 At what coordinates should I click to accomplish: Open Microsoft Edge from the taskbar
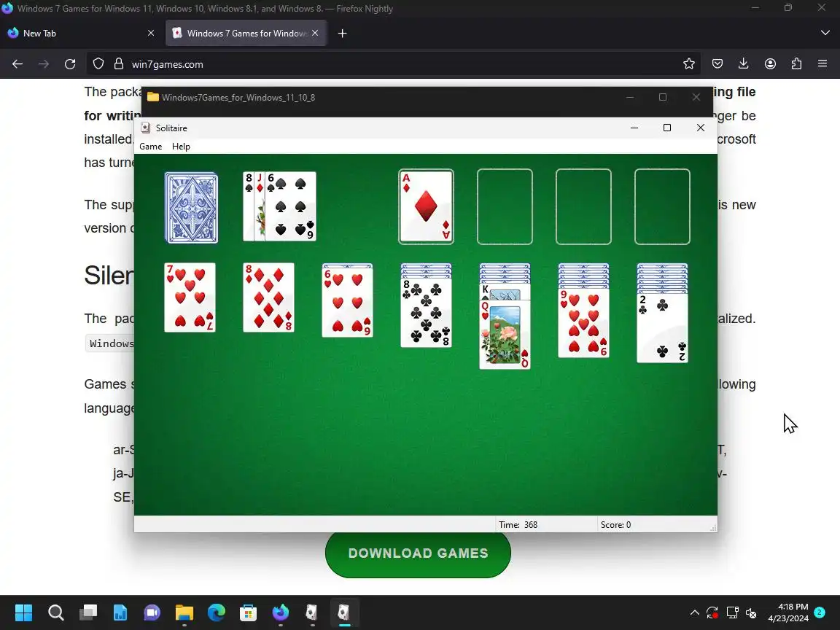[217, 612]
